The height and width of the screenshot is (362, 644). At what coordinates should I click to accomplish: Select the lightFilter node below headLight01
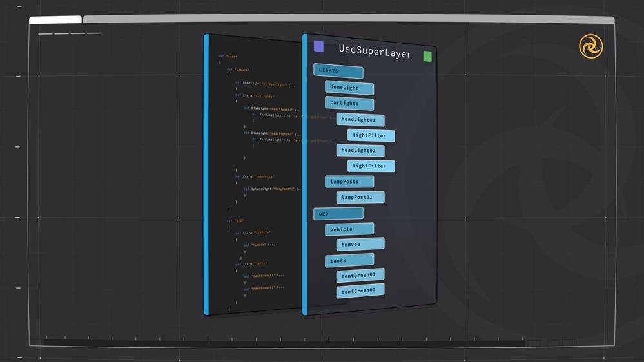(x=371, y=135)
